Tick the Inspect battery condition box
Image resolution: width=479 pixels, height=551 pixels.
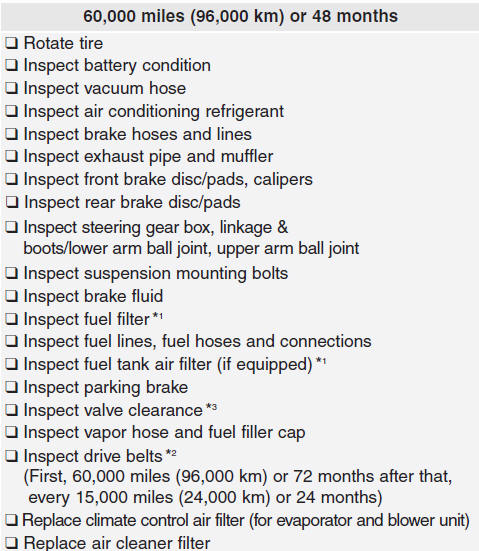tap(11, 65)
